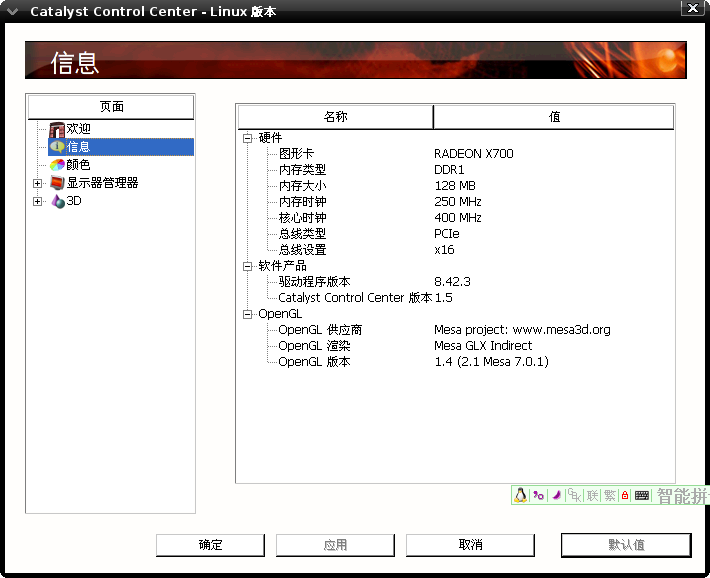
Task: Click the penguin icon in input method bar
Action: coord(521,495)
